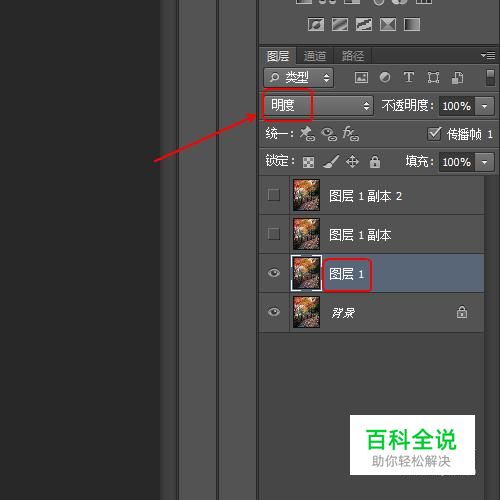This screenshot has height=500, width=500.
Task: Open the 不透明度 slider arrow
Action: (x=484, y=106)
